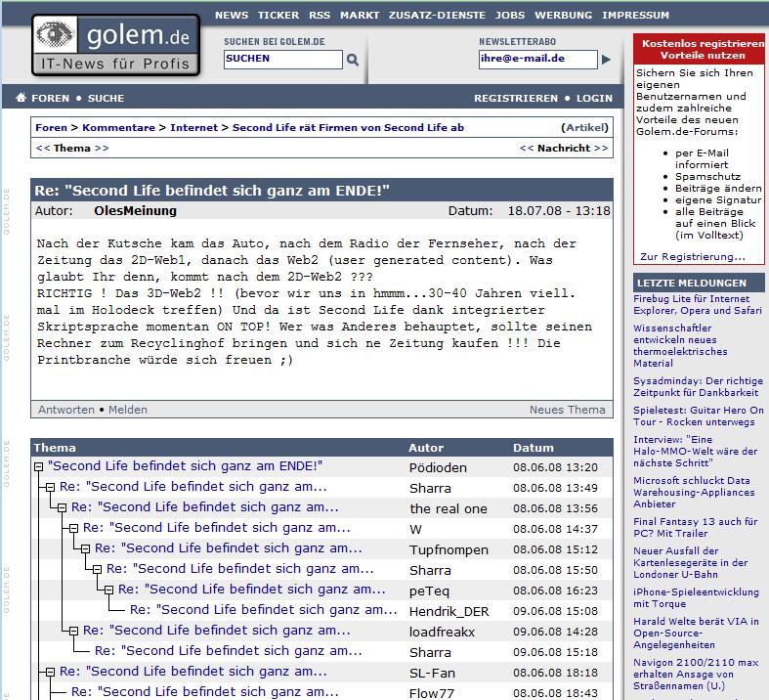769x700 pixels.
Task: Open the WERBUNG menu item
Action: point(563,16)
